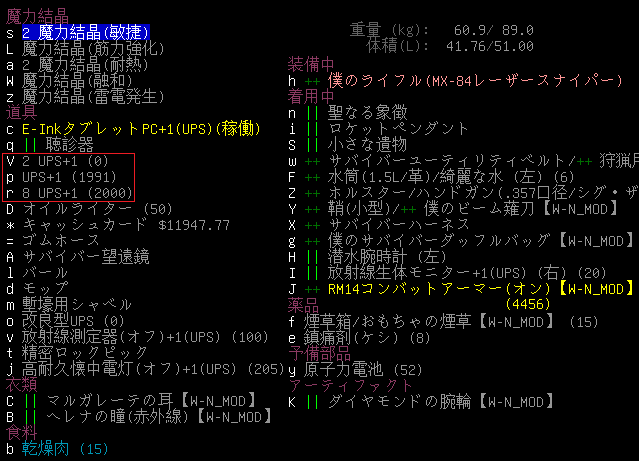Viewport: 639px width, 461px height.
Task: Click the 衣類 category header
Action: pos(21,385)
